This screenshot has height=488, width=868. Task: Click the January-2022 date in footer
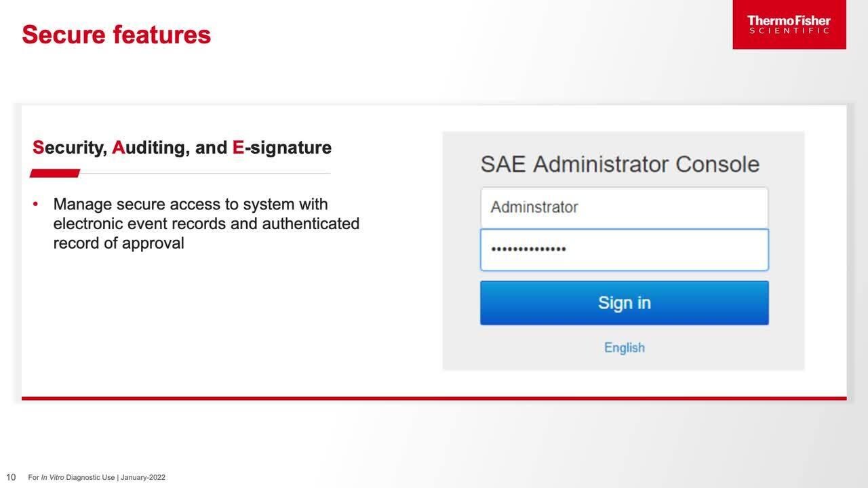(x=143, y=478)
